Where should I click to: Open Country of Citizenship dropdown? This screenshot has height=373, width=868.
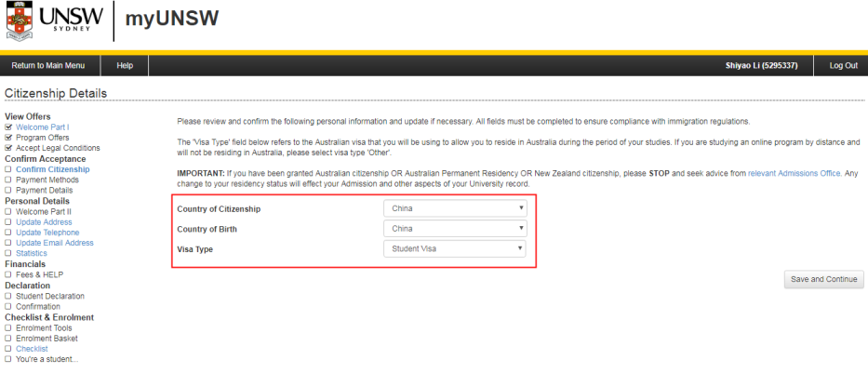[x=455, y=208]
